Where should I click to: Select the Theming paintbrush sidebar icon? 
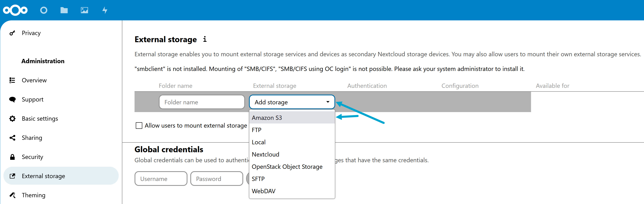pyautogui.click(x=12, y=195)
